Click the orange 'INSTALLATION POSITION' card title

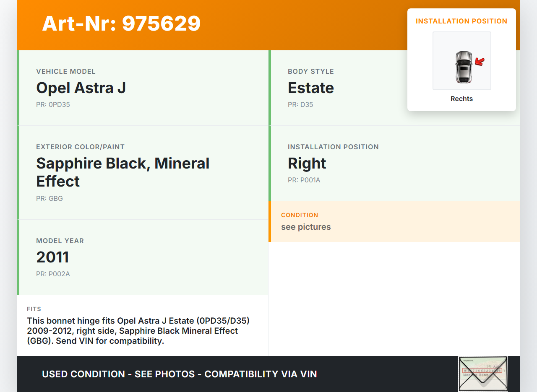461,21
